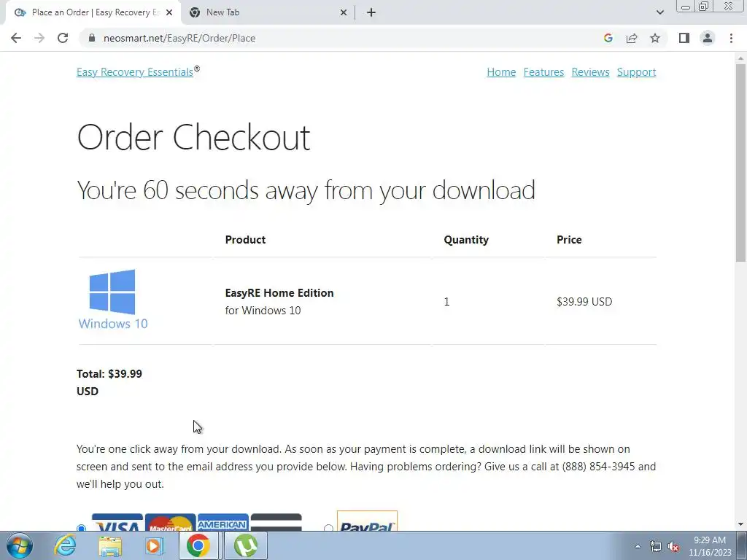Open the Chrome side panel
The height and width of the screenshot is (560, 747).
coord(684,38)
